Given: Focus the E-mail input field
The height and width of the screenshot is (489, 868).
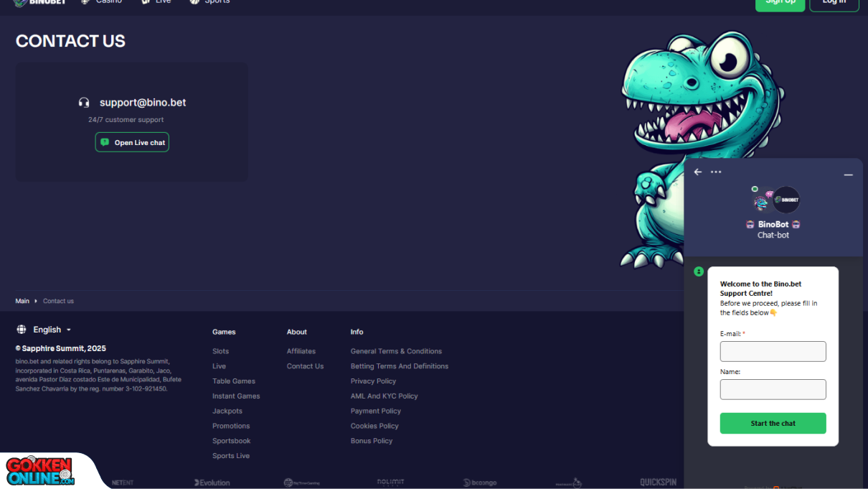Looking at the screenshot, I should (x=773, y=351).
